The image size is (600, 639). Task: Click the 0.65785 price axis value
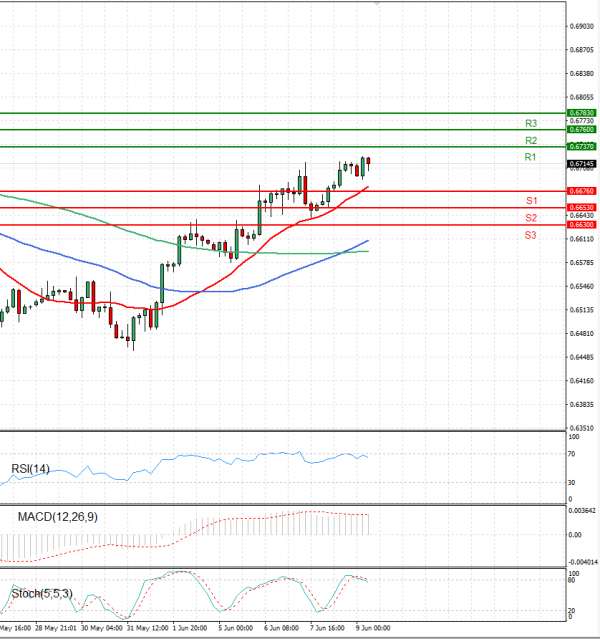(582, 262)
